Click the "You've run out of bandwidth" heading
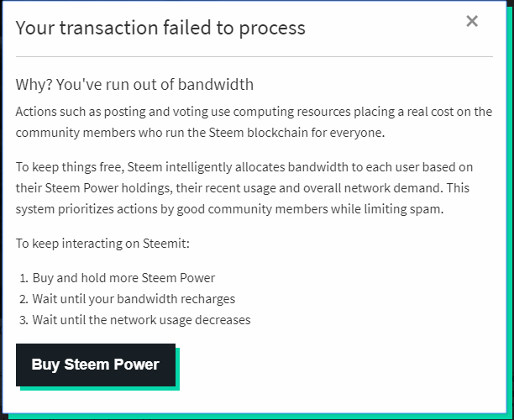514x420 pixels. click(x=134, y=85)
